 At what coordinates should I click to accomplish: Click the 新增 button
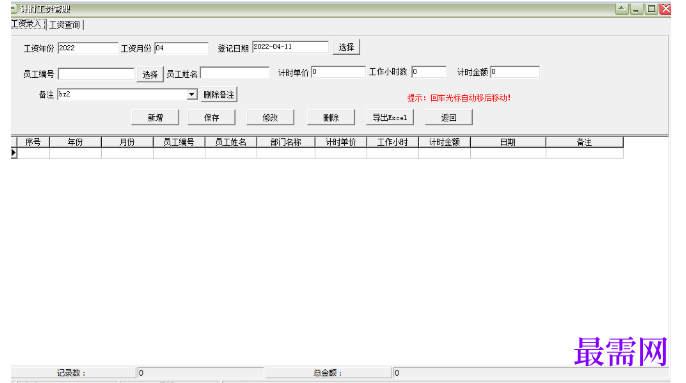[155, 117]
